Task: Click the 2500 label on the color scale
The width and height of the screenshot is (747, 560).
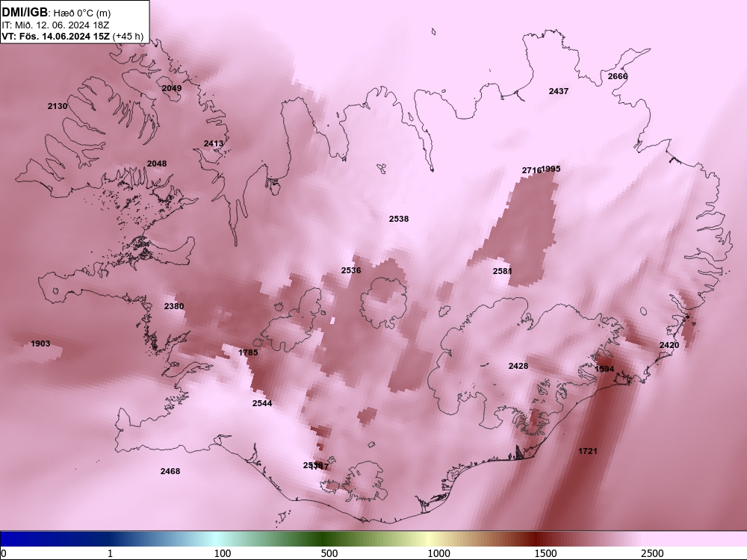Action: pos(652,553)
